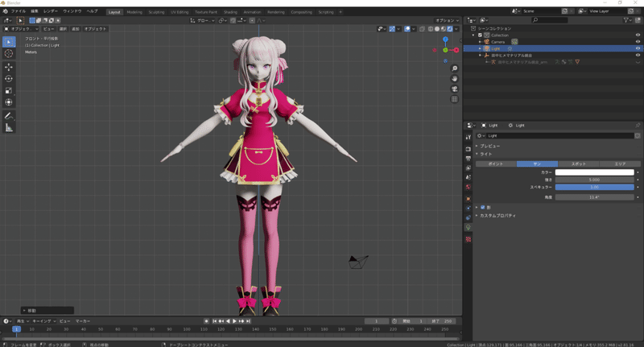Open the File menu
This screenshot has width=644, height=347.
point(18,11)
